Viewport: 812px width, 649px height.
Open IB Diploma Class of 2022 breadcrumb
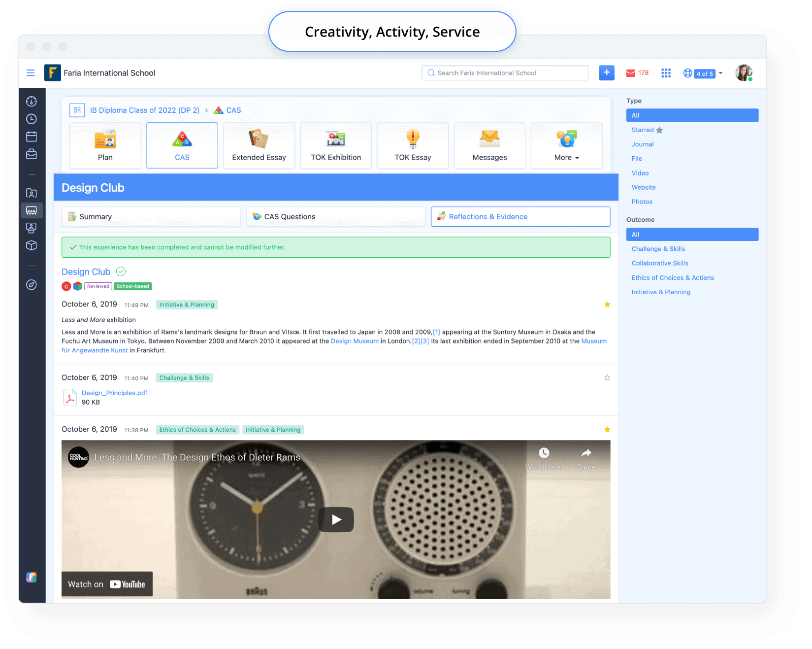click(x=144, y=110)
